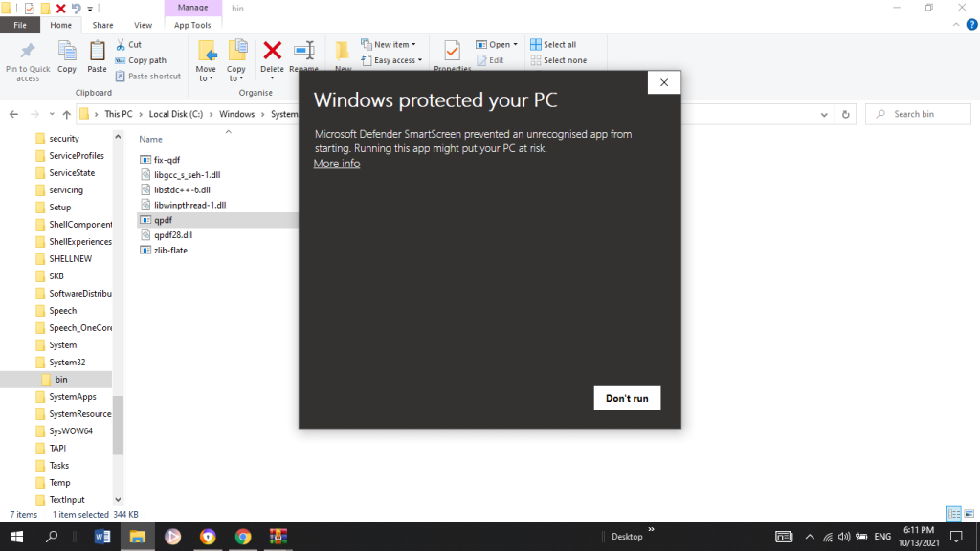
Task: Refresh the current folder view
Action: pyautogui.click(x=846, y=115)
